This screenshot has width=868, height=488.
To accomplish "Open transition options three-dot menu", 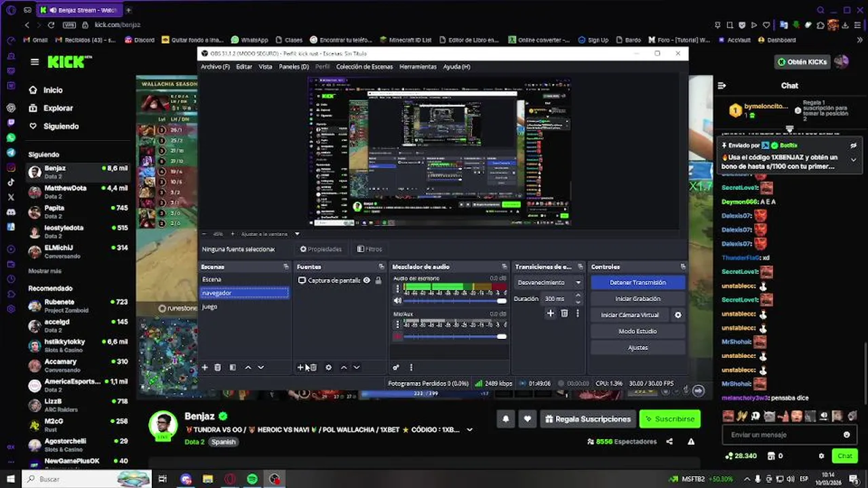I will [578, 313].
